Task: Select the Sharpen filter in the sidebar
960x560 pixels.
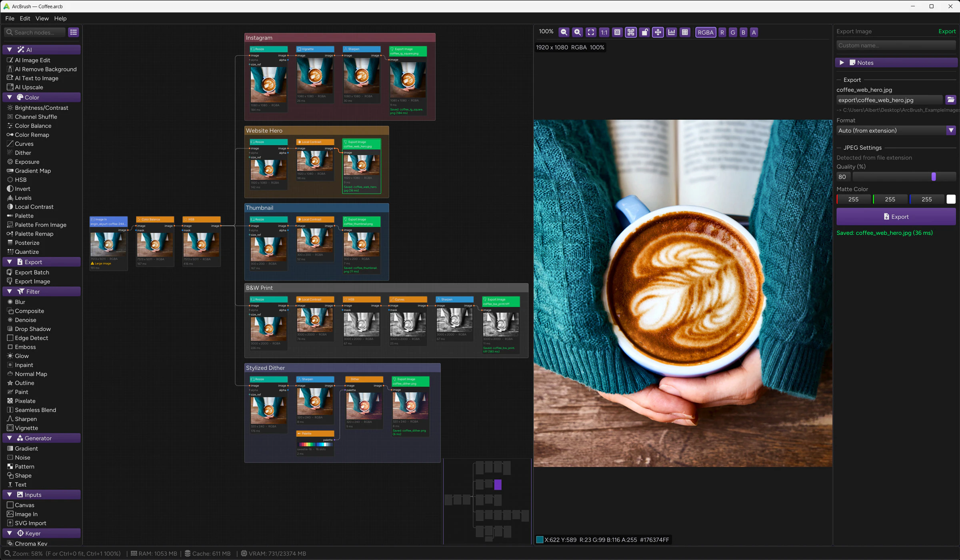Action: [26, 419]
